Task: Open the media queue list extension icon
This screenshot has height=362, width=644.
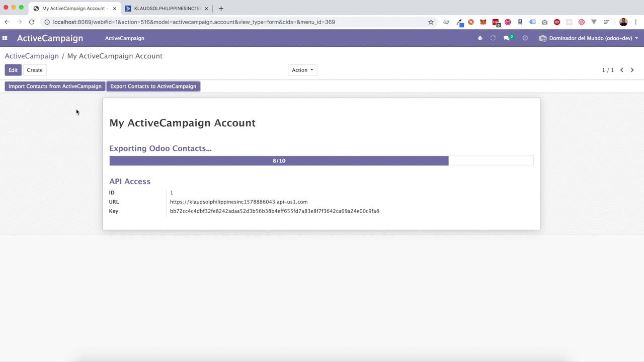Action: click(606, 22)
